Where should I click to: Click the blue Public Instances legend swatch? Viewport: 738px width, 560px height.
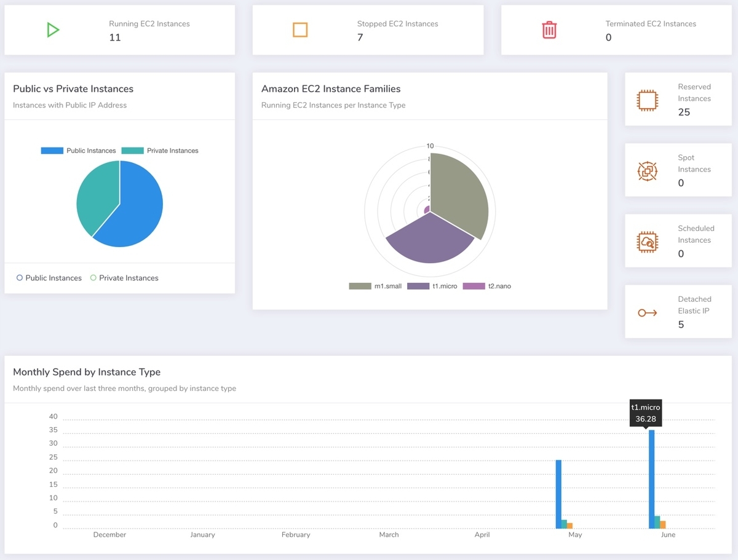click(x=52, y=151)
